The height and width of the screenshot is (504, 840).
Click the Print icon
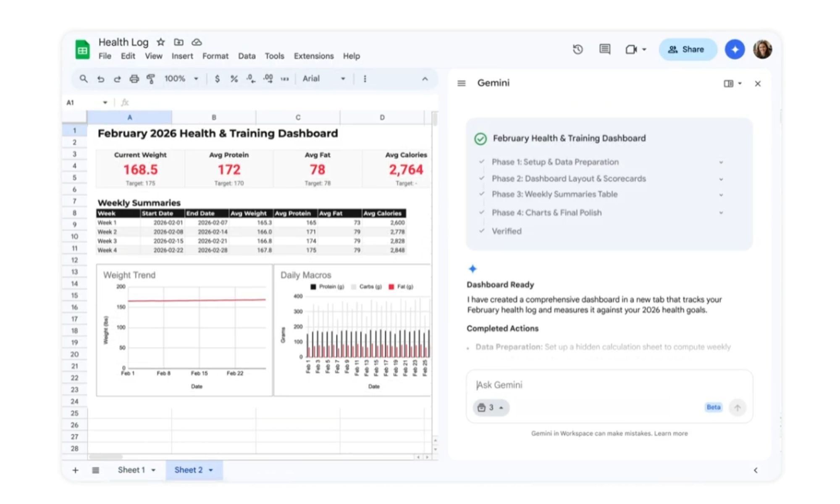(134, 79)
